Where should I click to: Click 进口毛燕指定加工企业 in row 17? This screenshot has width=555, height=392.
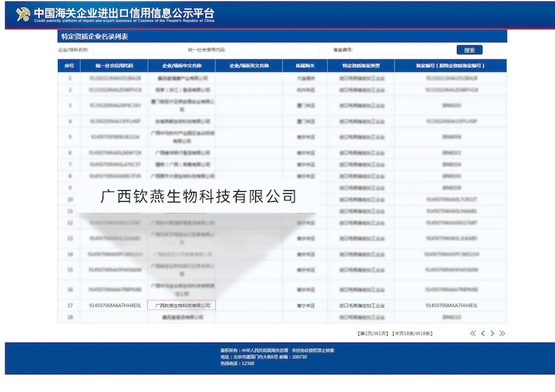tap(362, 305)
